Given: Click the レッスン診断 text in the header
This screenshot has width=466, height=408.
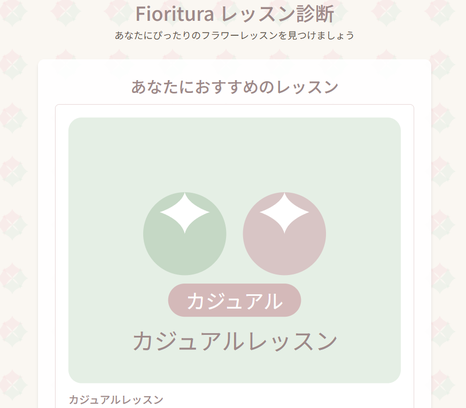Looking at the screenshot, I should [x=277, y=14].
